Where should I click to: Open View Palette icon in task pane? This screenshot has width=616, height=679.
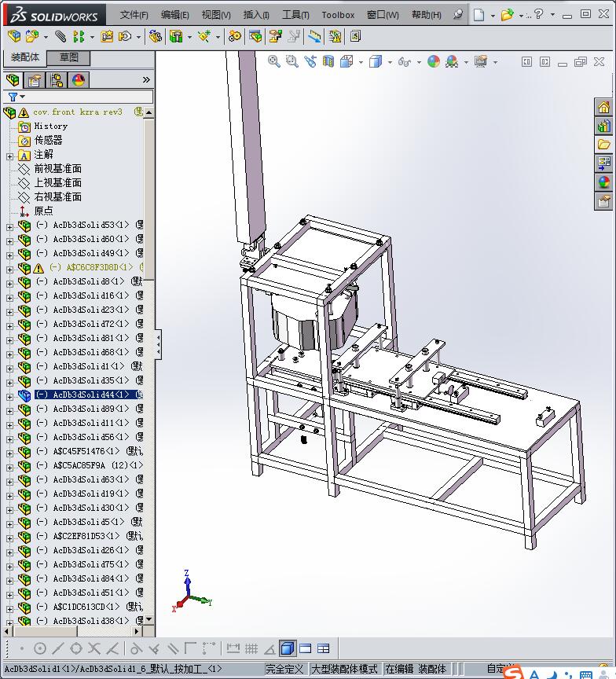(x=603, y=163)
